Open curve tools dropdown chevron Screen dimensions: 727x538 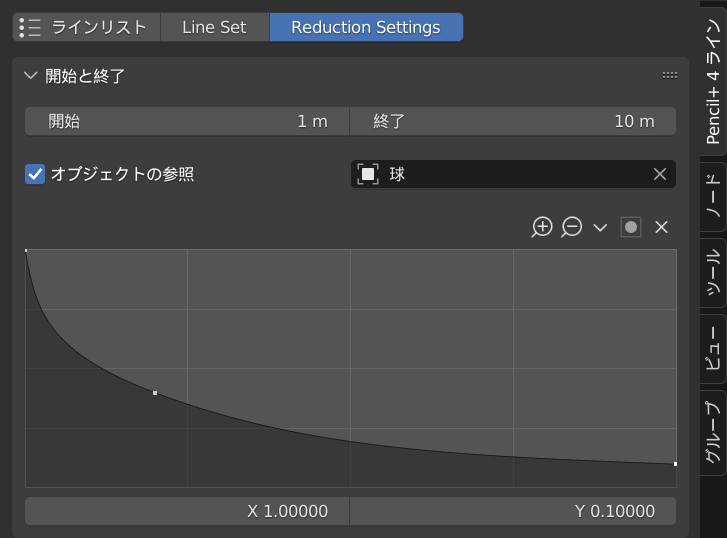point(600,227)
